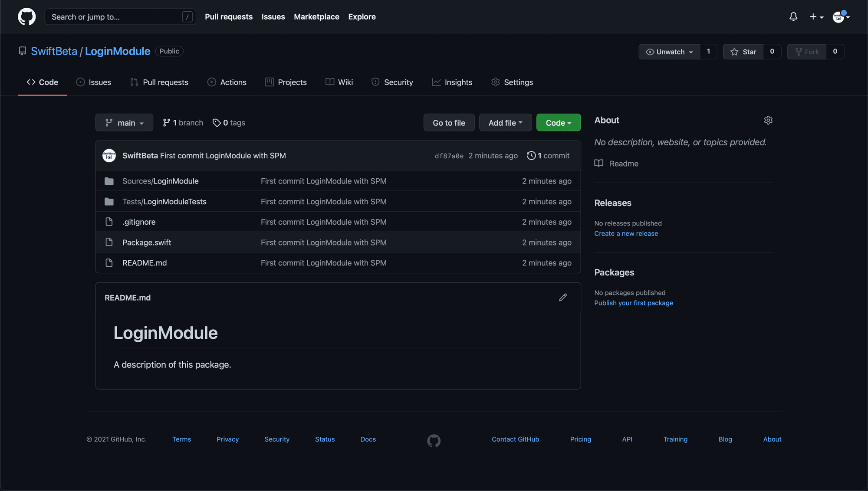Open the SwiftBeta owner link
Screen dimensions: 868x491
coord(54,51)
